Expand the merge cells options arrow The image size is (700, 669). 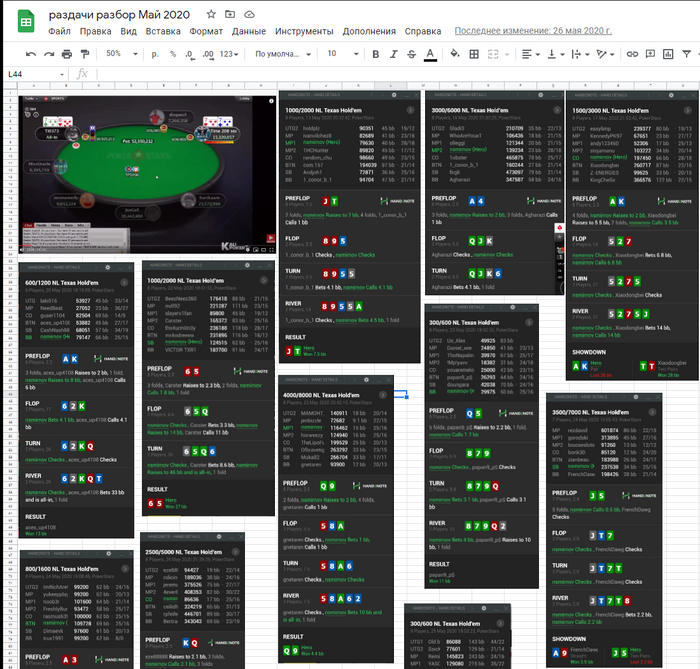pos(507,54)
